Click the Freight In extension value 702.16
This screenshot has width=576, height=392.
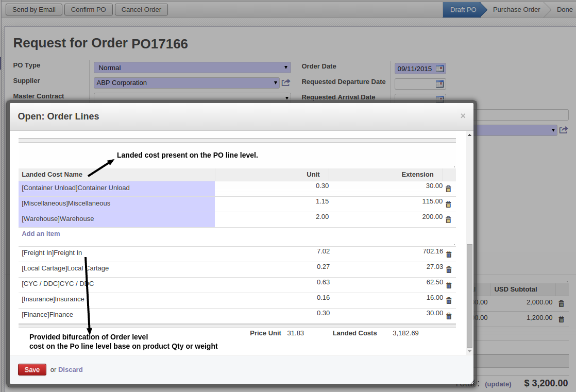(x=433, y=251)
